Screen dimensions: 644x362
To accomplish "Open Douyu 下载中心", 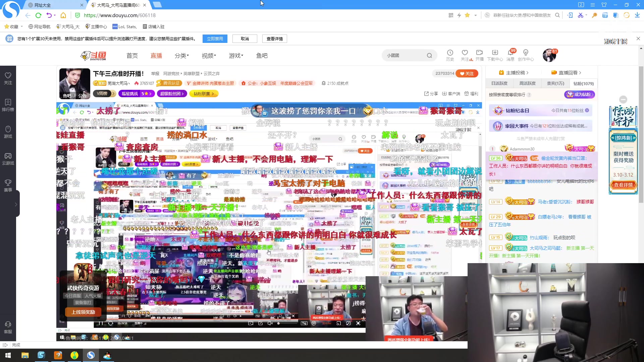I will coord(495,55).
